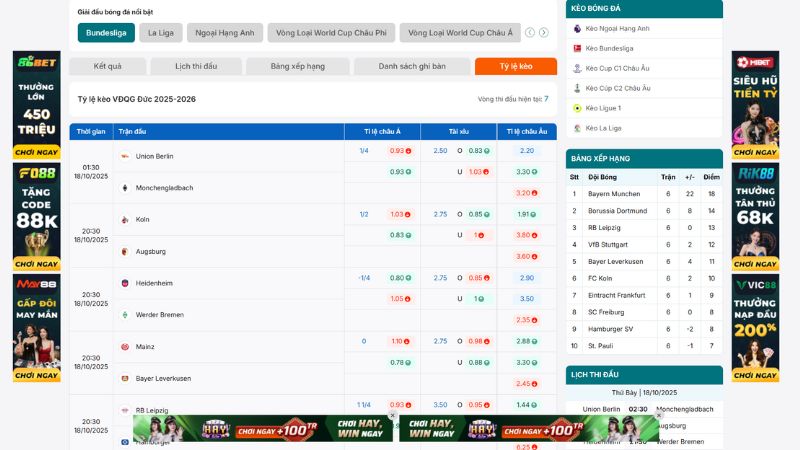
Task: Click the Premier League icon in Kèo Ngoại Hạng Anh
Action: [577, 28]
